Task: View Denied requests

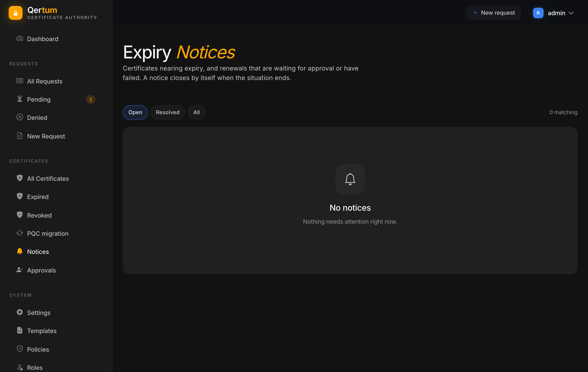Action: tap(56, 118)
